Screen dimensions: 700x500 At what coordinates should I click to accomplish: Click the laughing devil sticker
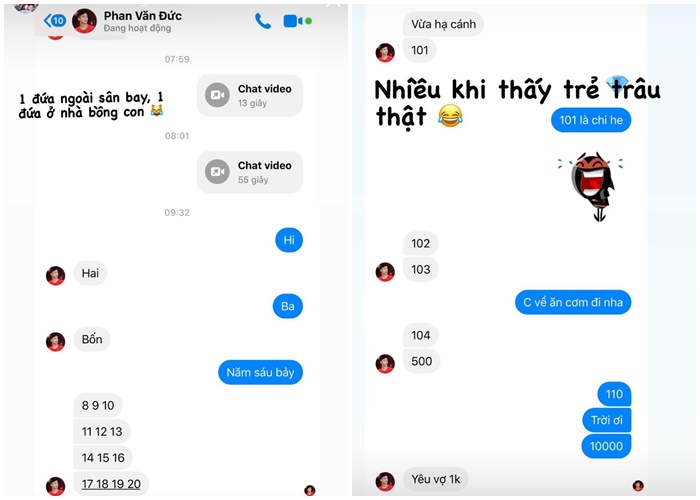tap(591, 186)
